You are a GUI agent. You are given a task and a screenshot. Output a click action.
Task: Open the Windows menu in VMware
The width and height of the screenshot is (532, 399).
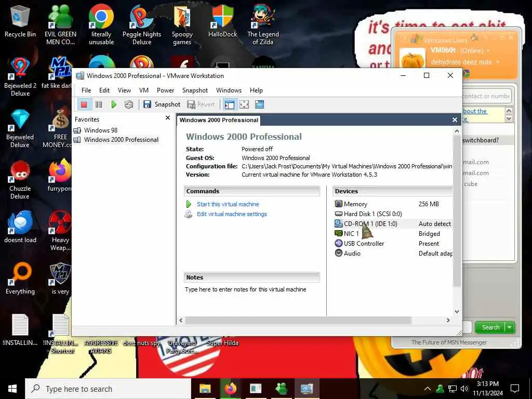coord(229,90)
